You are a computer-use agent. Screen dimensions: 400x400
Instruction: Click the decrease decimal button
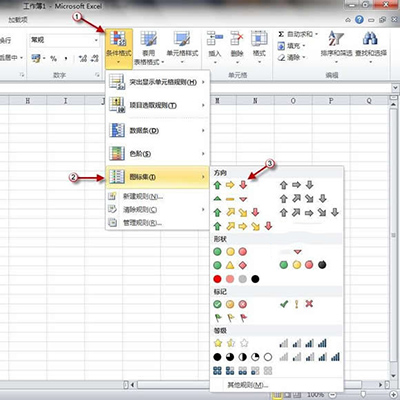[x=95, y=59]
